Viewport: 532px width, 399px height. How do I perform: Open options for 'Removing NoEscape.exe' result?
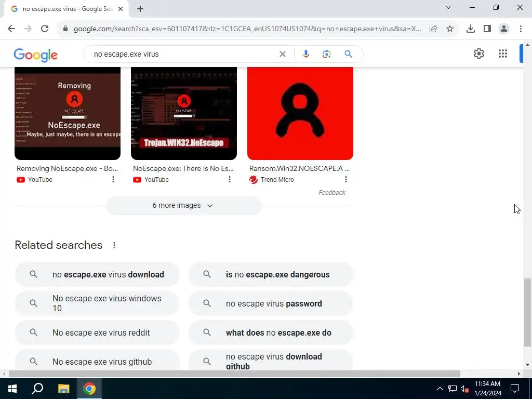pos(113,179)
